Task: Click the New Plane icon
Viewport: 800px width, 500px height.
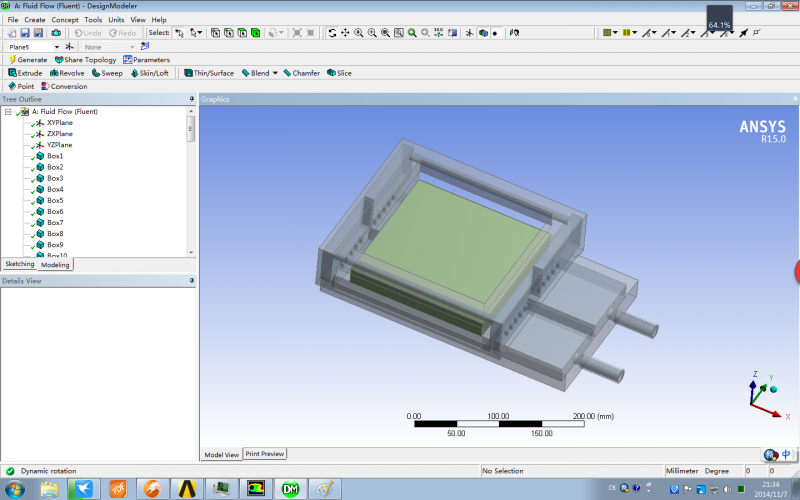Action: [69, 46]
